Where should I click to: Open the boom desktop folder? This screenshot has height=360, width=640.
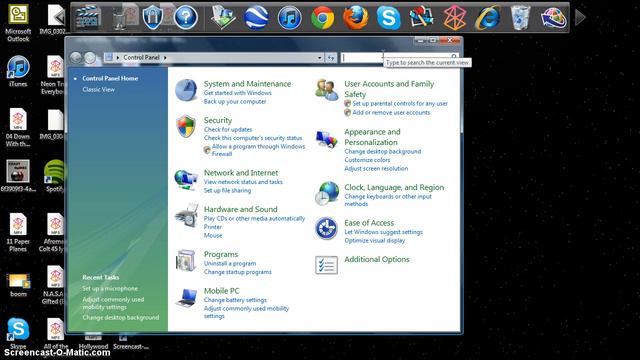pos(18,285)
